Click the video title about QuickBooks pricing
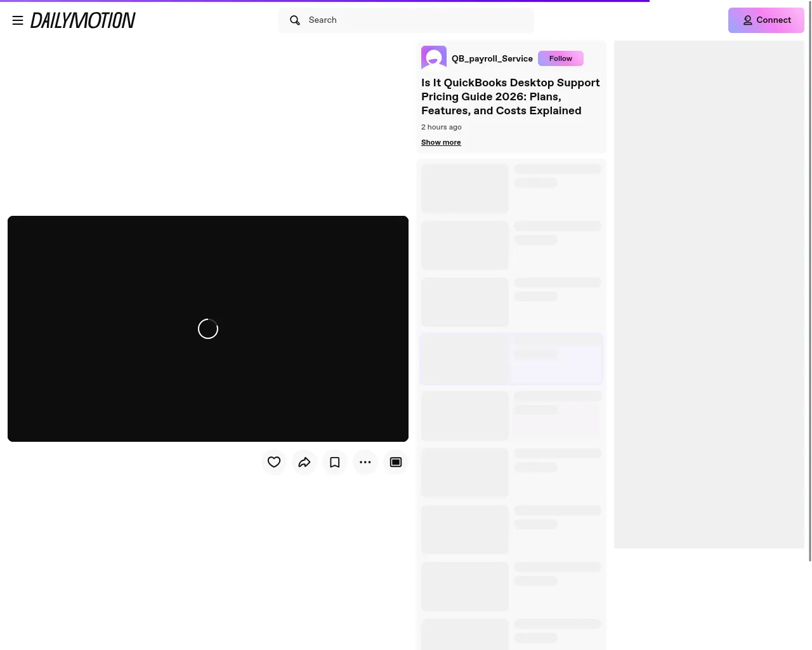Viewport: 812px width, 650px height. coord(511,96)
